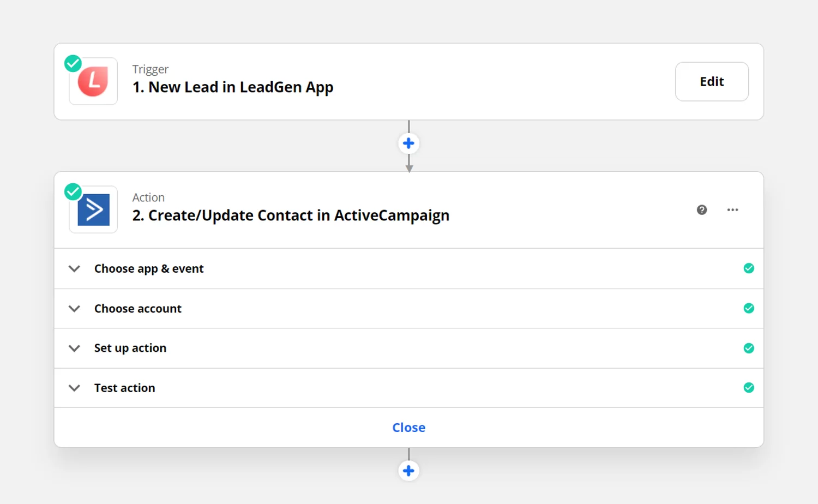The image size is (818, 504).
Task: Click the Set up action status checkmark
Action: pyautogui.click(x=749, y=348)
